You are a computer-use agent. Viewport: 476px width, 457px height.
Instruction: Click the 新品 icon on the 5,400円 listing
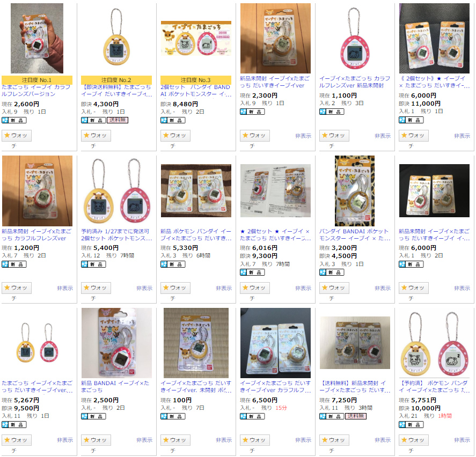[93, 264]
